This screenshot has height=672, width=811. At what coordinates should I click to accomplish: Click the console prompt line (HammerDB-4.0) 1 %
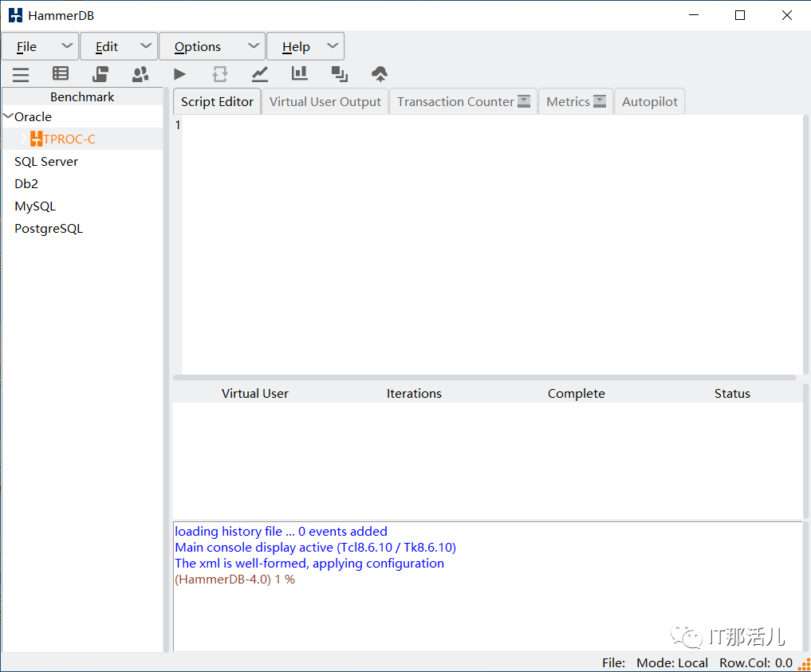(x=234, y=580)
